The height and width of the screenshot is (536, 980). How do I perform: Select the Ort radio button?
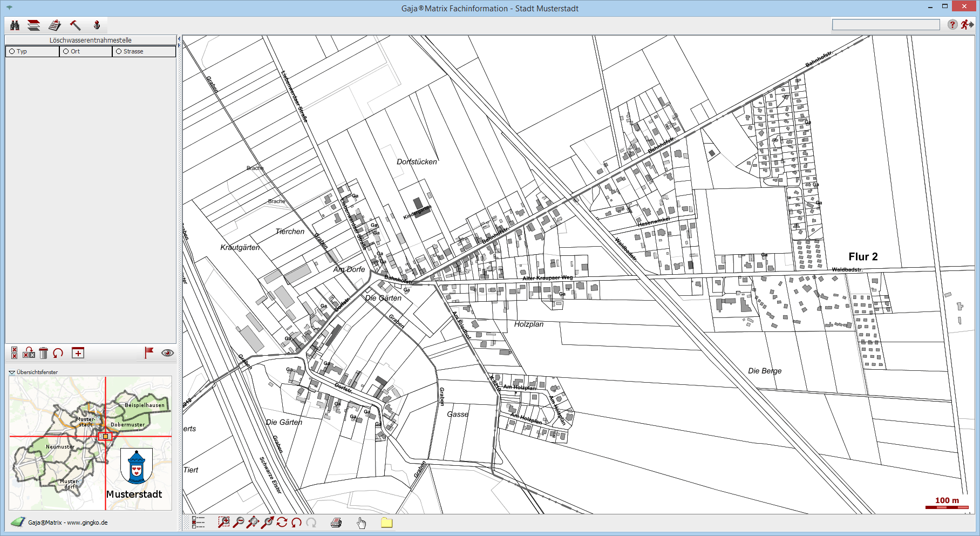tap(66, 51)
